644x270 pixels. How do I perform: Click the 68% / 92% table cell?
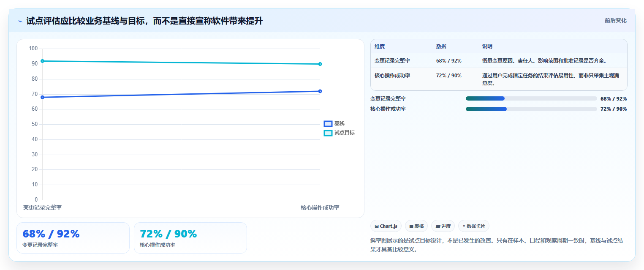pos(449,61)
